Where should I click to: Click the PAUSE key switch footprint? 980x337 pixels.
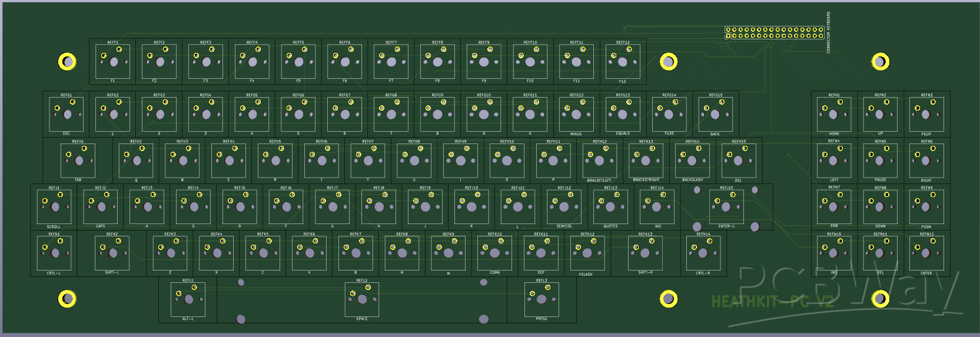tap(880, 161)
